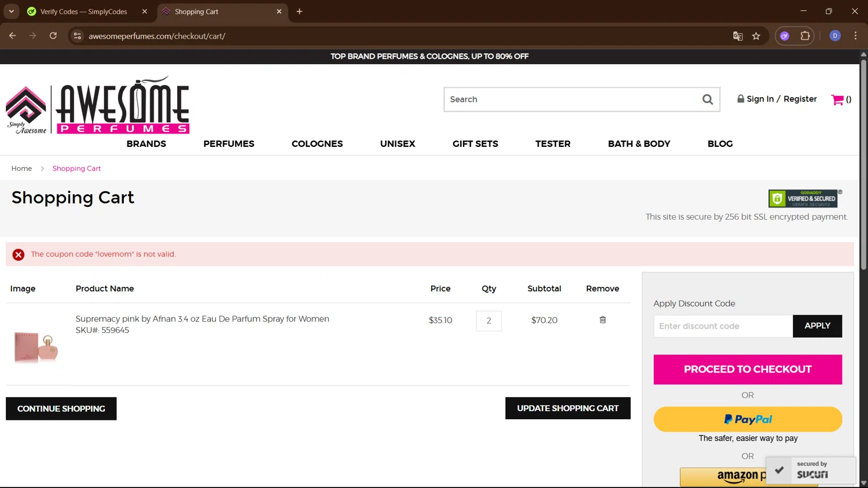Click the Sign In link
Screen dimensions: 868x488
click(760, 99)
